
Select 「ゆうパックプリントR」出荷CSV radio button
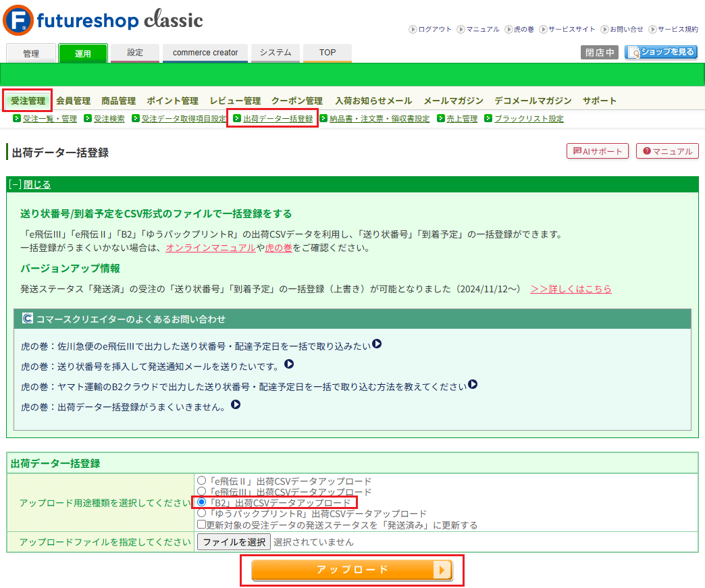(x=201, y=513)
